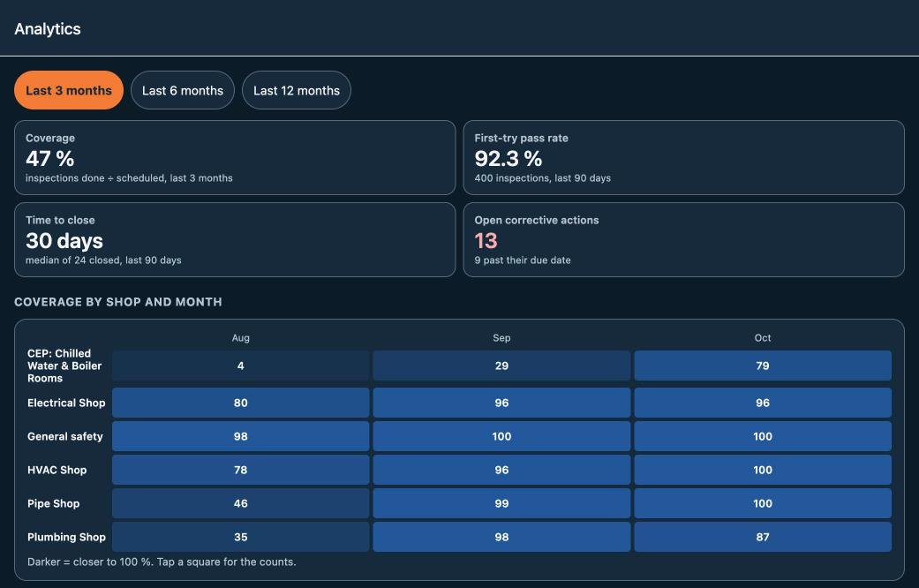Open the Coverage 47 % card
The height and width of the screenshot is (588, 919).
tap(235, 158)
